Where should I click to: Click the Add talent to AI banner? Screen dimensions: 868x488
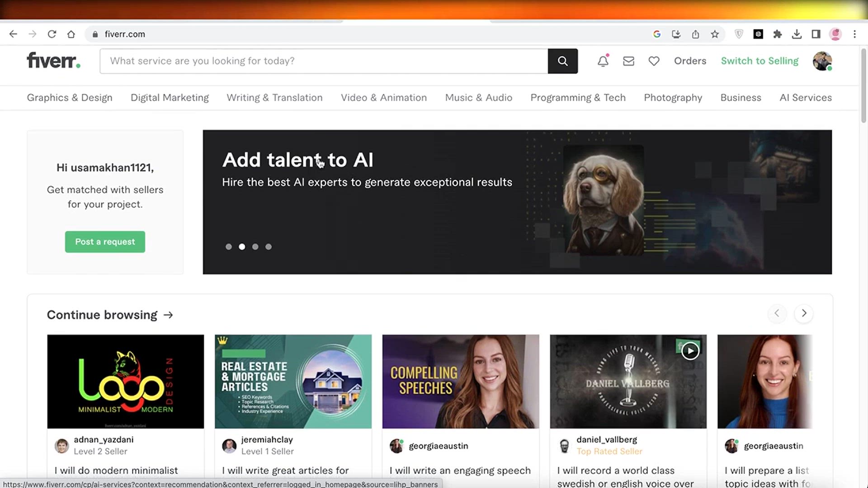[x=517, y=202]
